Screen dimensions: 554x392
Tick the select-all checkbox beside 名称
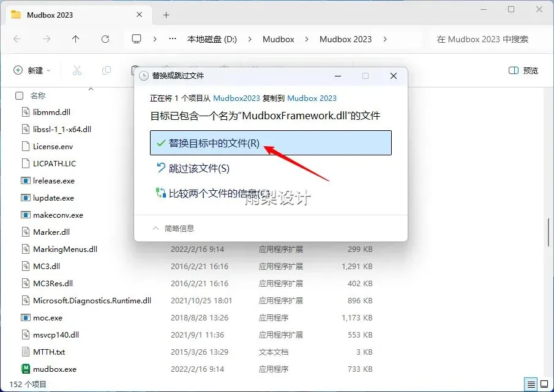coord(20,95)
